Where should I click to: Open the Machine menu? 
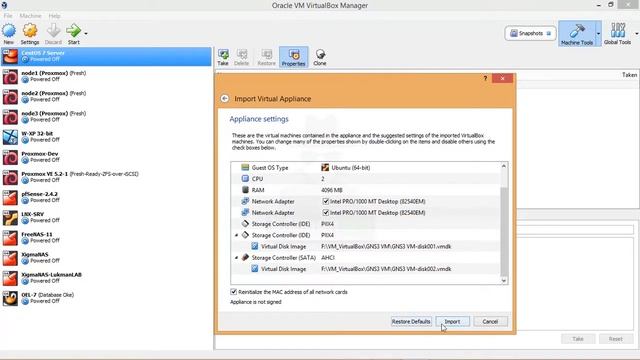pyautogui.click(x=31, y=16)
